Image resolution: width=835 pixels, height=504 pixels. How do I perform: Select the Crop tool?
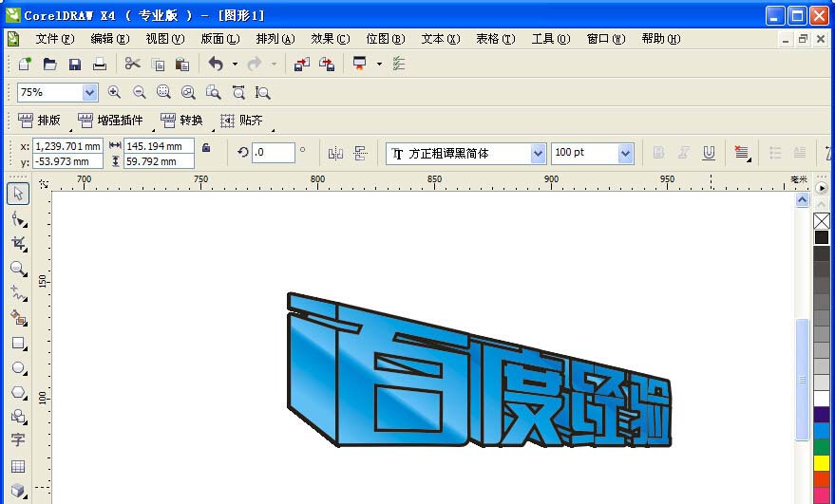pos(18,243)
